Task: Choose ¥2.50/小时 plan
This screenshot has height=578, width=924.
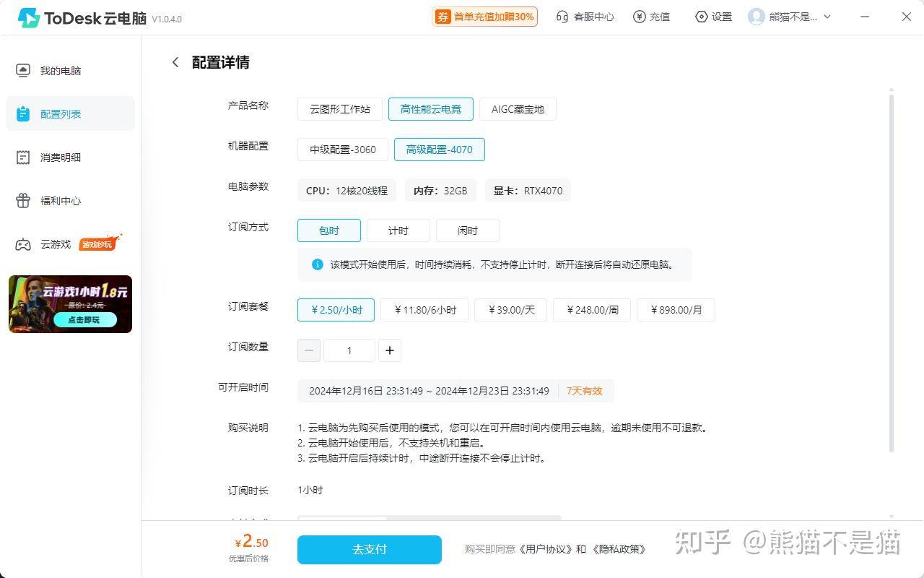Action: [336, 310]
